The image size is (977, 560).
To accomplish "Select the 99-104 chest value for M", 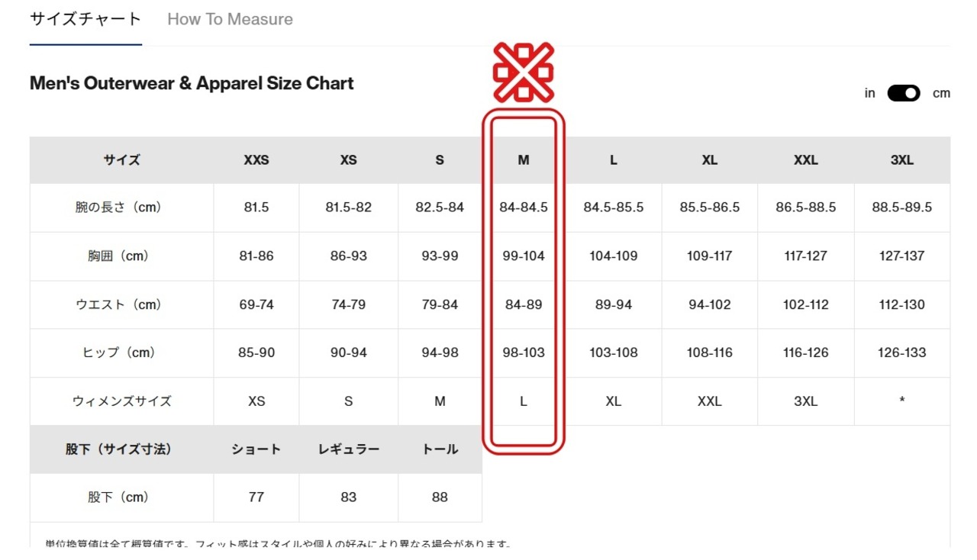I will tap(524, 256).
